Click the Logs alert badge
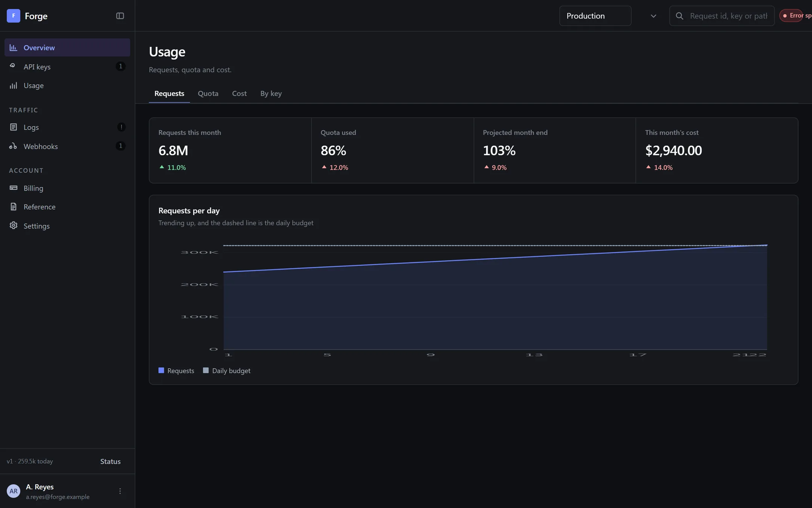The image size is (812, 508). coord(121,127)
